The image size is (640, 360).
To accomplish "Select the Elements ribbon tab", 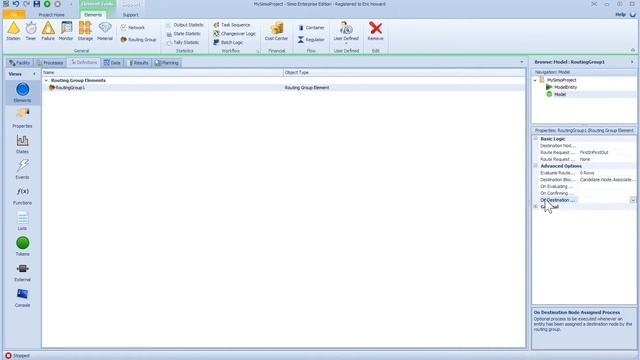I will [93, 15].
